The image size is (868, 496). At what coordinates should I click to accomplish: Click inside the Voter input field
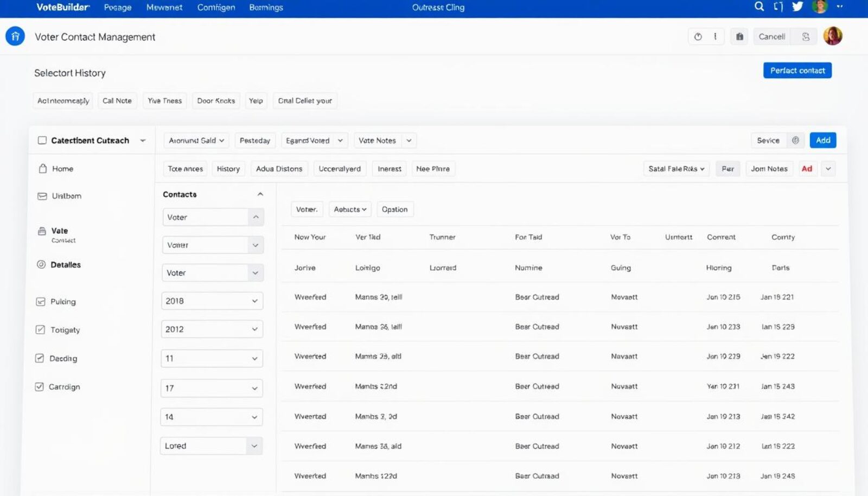[206, 217]
